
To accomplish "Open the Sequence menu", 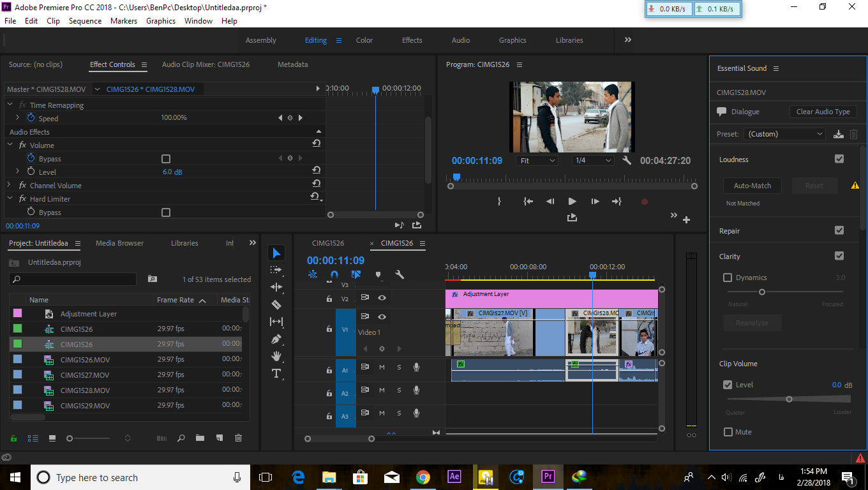I will 85,21.
